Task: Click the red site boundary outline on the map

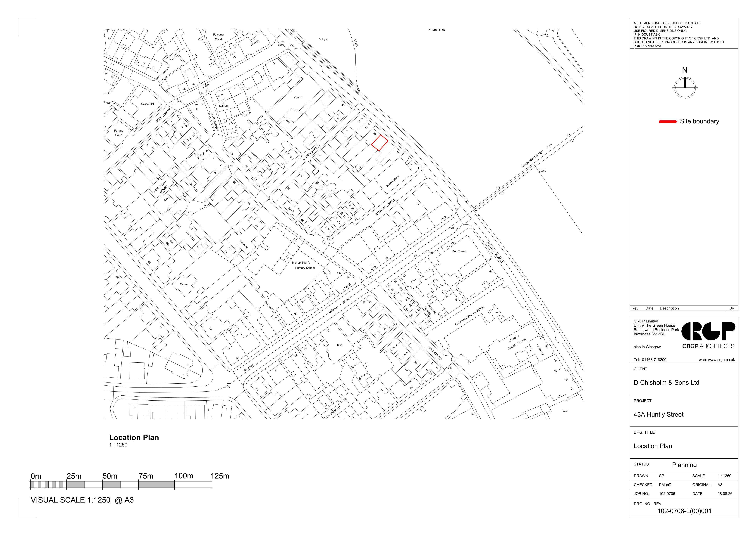Action: [x=380, y=143]
